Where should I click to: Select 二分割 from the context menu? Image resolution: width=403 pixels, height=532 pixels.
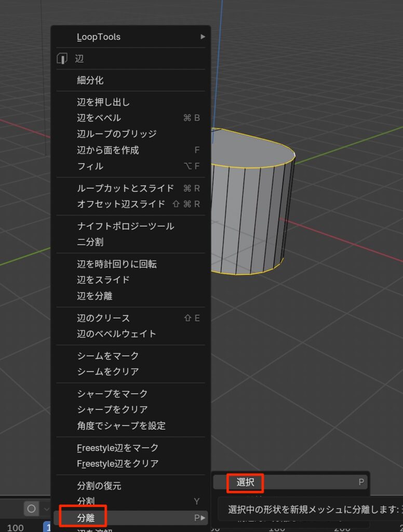(90, 242)
